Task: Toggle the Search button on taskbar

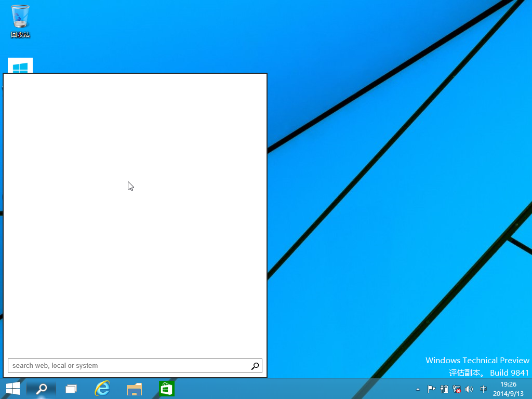Action: pos(42,389)
